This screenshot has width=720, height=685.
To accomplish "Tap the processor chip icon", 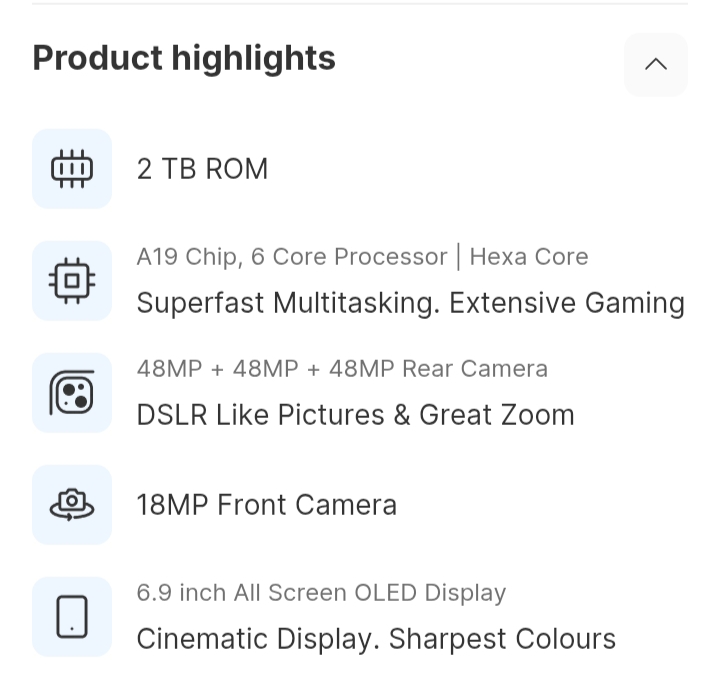I will pyautogui.click(x=72, y=281).
